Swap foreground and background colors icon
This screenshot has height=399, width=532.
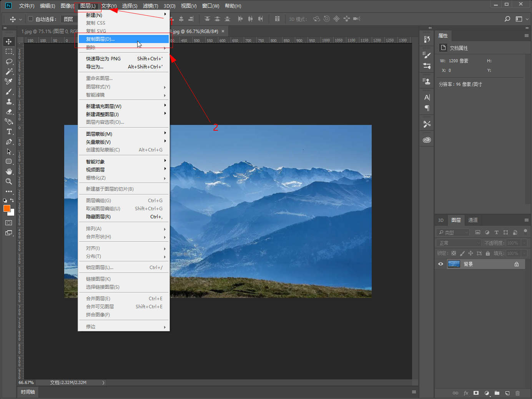point(12,200)
